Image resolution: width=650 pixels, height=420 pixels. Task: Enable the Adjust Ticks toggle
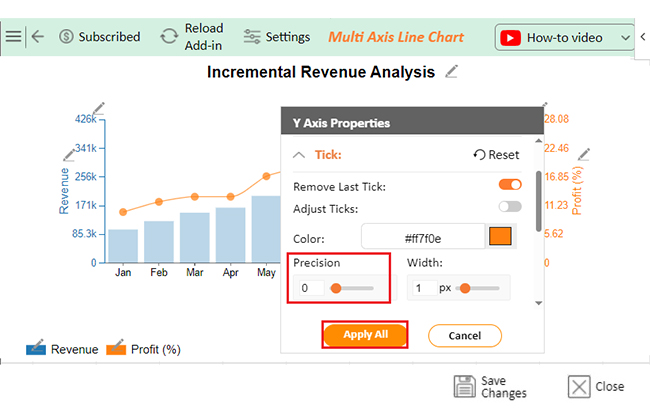510,207
